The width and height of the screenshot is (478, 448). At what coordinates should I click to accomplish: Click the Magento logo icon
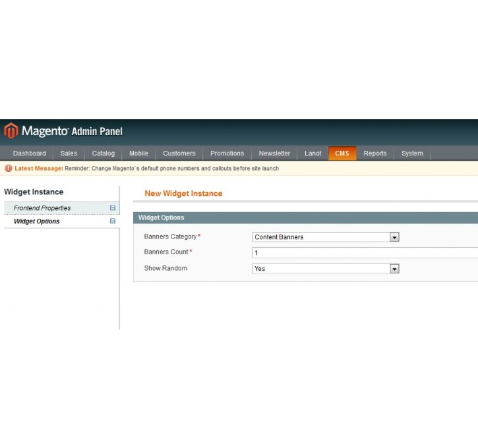(11, 130)
